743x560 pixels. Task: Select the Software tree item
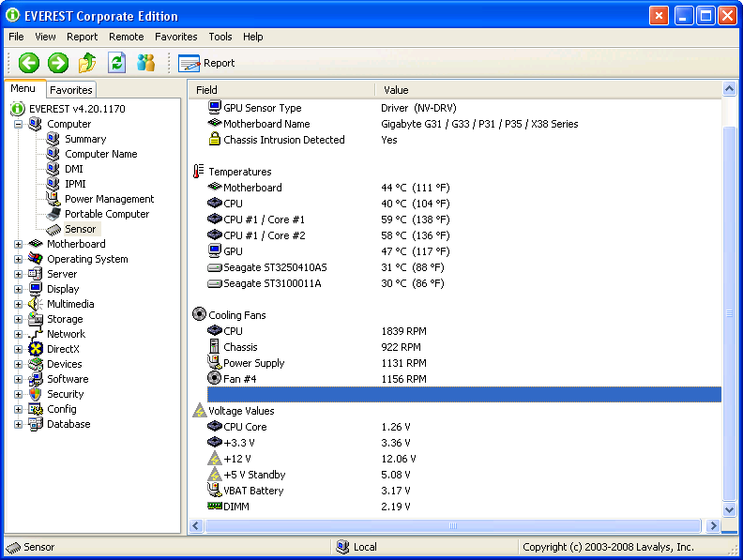68,379
